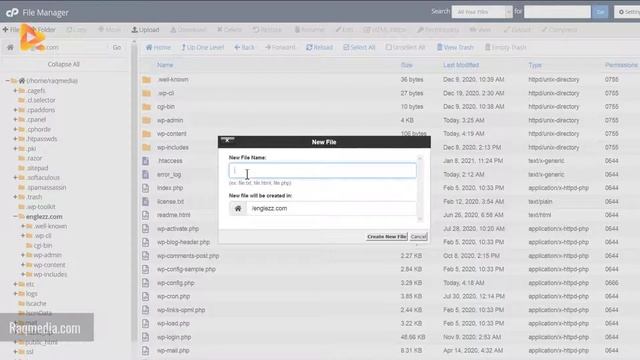Viewport: 640px width, 360px height.
Task: Click the home icon beside path field
Action: 10,47
